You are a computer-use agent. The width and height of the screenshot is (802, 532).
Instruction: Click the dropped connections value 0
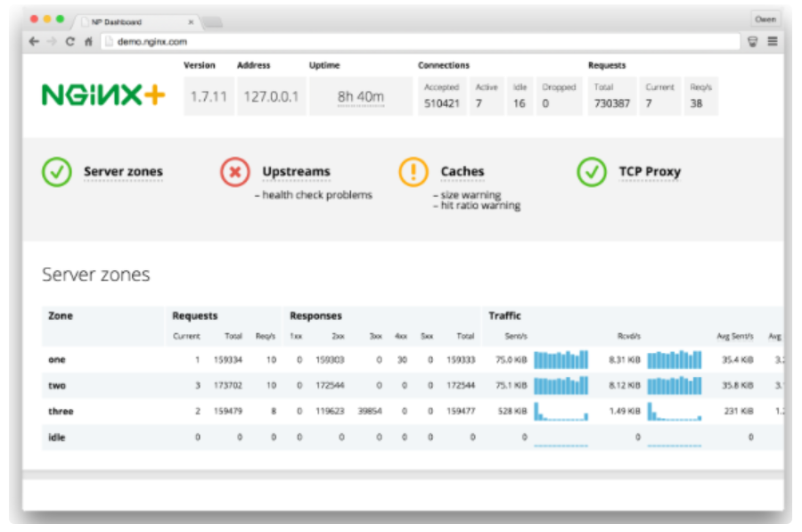coord(545,103)
